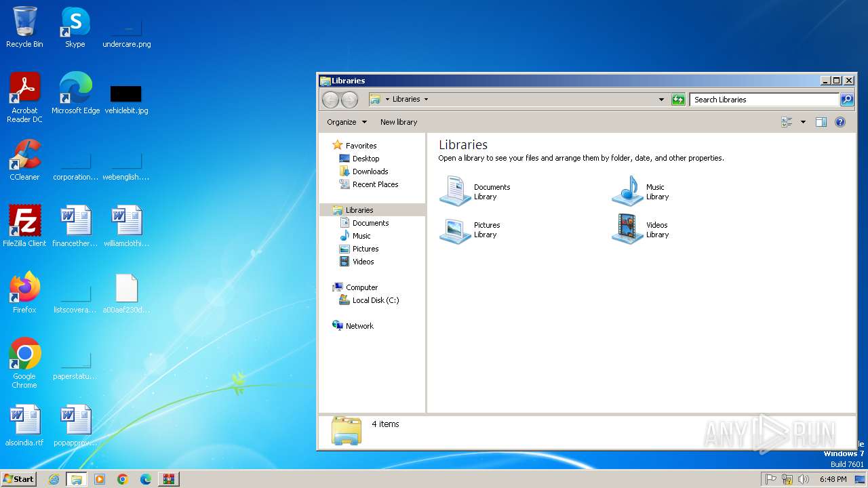The image size is (868, 488).
Task: Click New library button
Action: [x=399, y=122]
